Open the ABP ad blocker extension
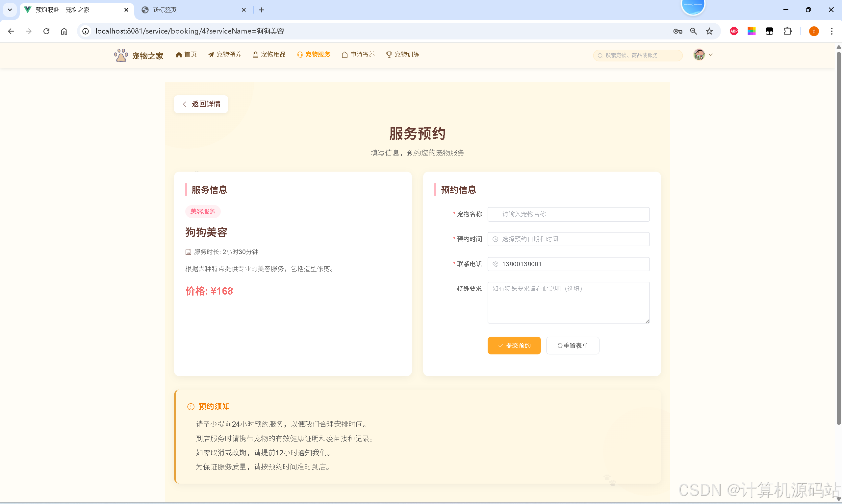The image size is (842, 504). [x=734, y=31]
